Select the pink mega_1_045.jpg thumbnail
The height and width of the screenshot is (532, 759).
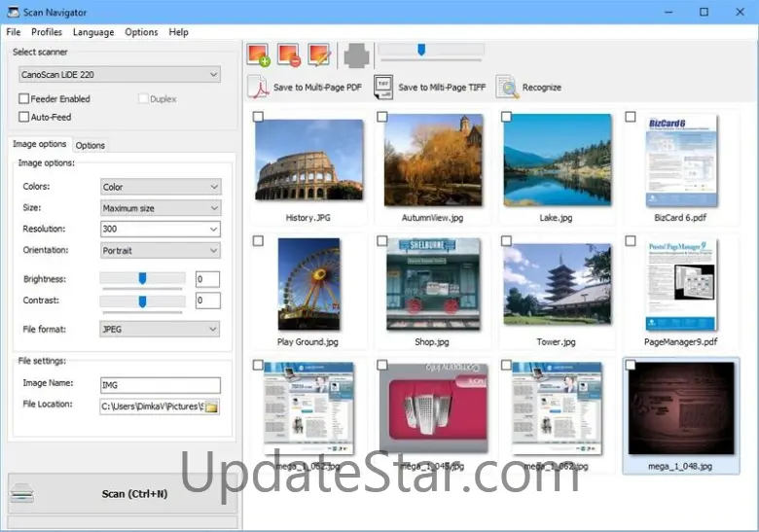[x=433, y=408]
